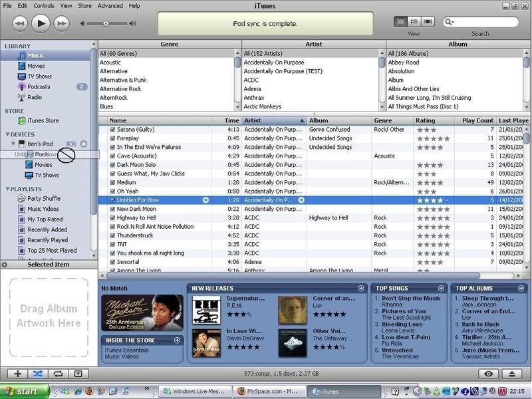Open the Advanced menu
The width and height of the screenshot is (532, 399).
(110, 6)
